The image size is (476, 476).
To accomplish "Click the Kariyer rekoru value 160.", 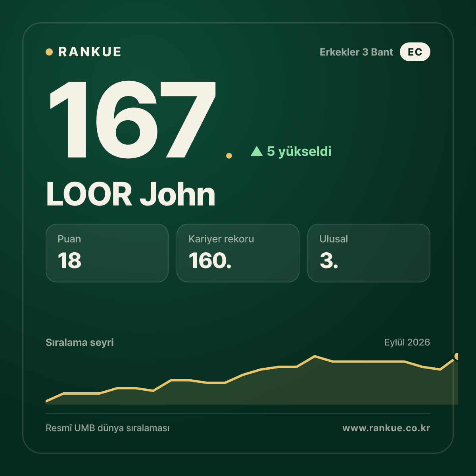I will (x=210, y=261).
